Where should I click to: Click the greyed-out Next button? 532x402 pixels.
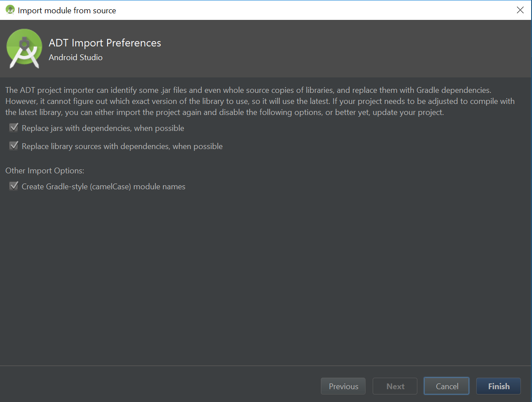[x=395, y=386]
